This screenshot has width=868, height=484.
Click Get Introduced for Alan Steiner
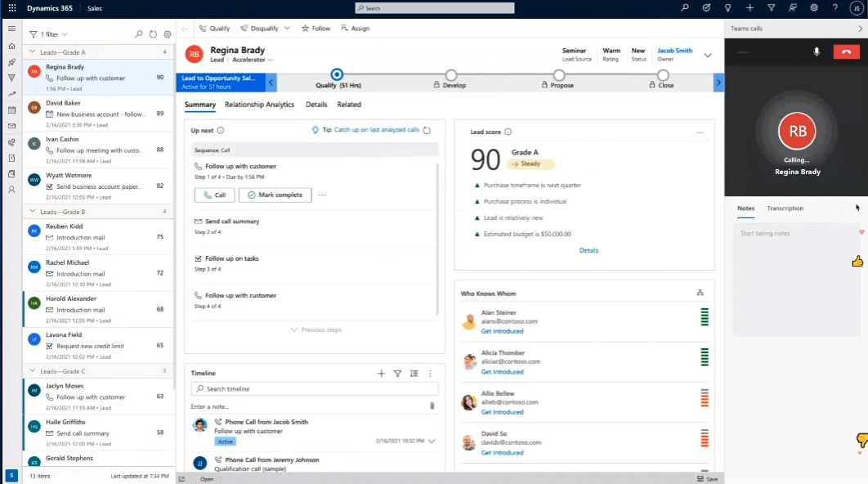[x=502, y=331]
